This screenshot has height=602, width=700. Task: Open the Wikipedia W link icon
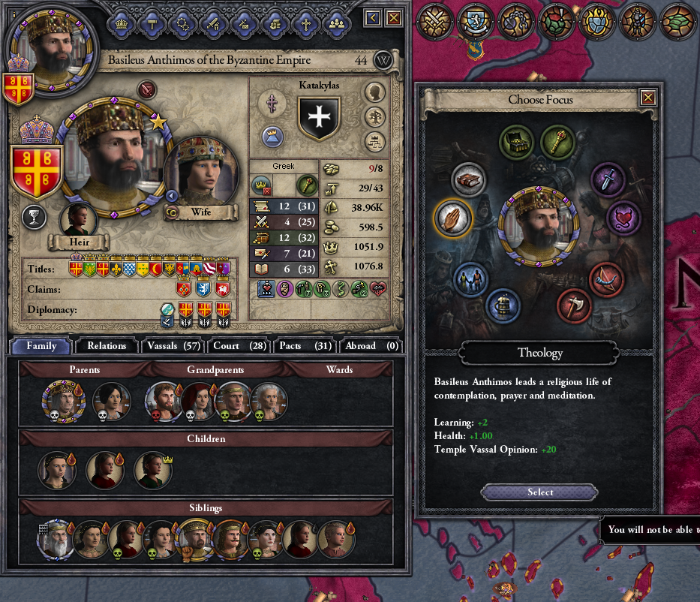tap(383, 60)
